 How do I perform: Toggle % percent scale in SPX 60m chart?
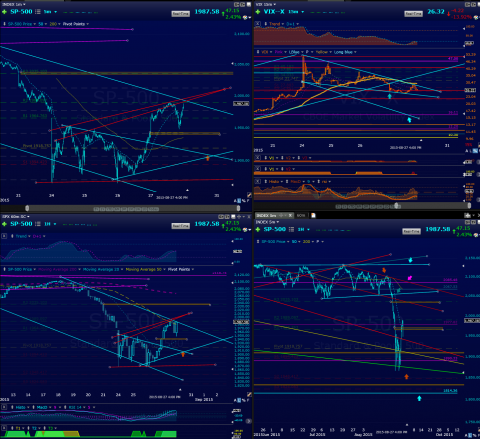(244, 400)
